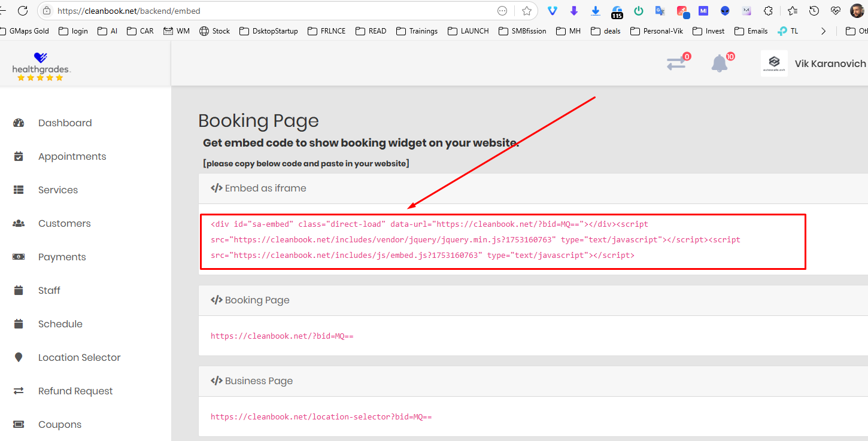The image size is (868, 441).
Task: Reload the page with browser refresh
Action: (23, 11)
